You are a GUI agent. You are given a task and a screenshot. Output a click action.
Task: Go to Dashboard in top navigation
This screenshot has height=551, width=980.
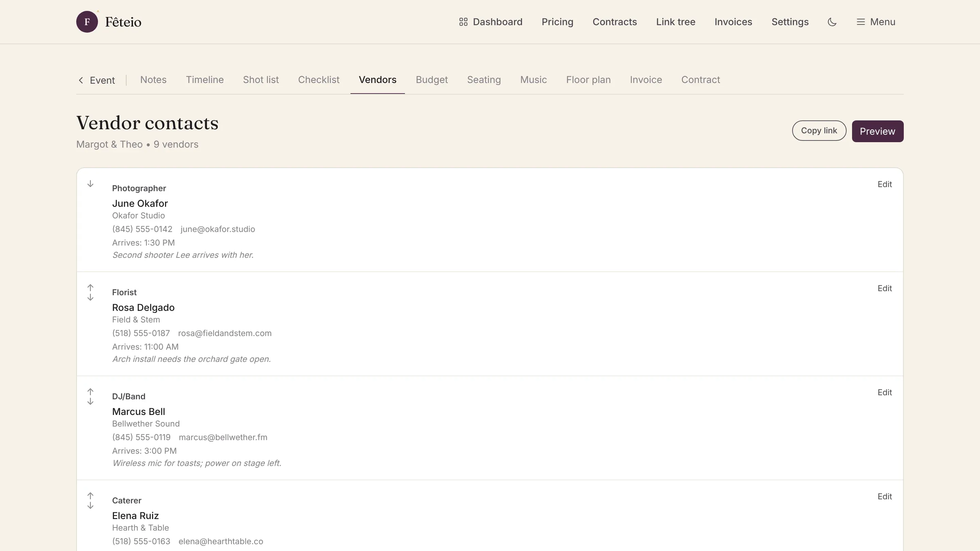pyautogui.click(x=490, y=22)
